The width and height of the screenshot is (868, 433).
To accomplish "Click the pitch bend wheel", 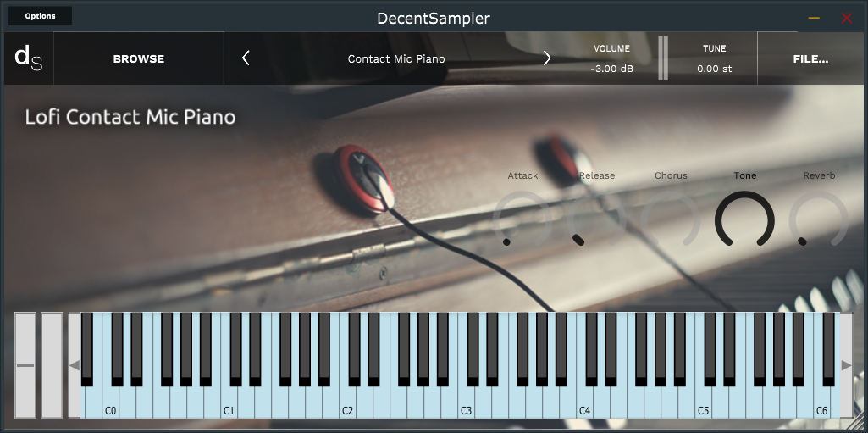I will click(x=25, y=365).
